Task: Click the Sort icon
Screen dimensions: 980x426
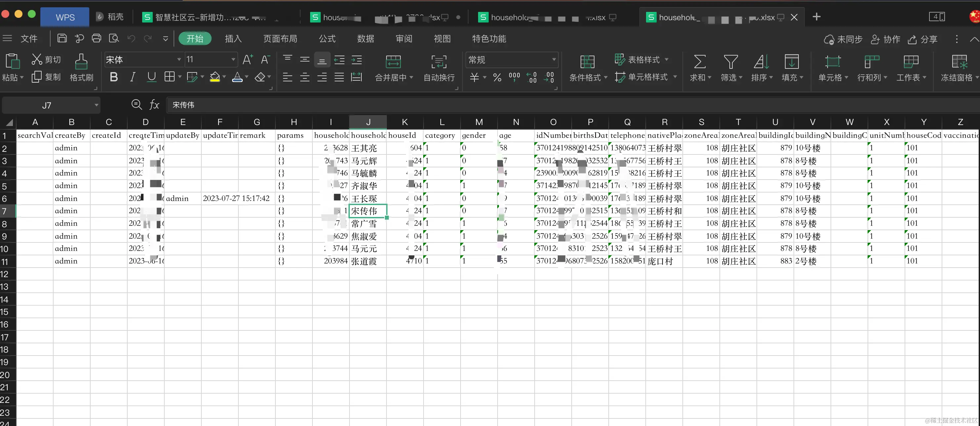Action: point(761,62)
